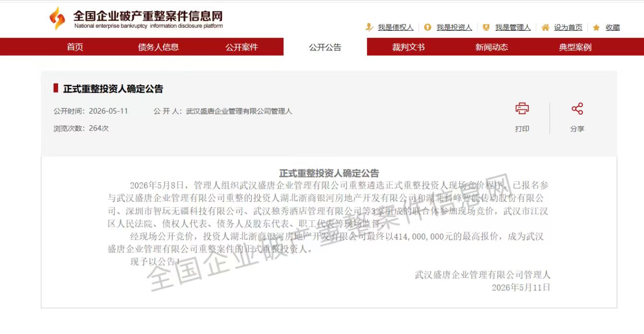Click the red share icon
The width and height of the screenshot is (644, 334).
pos(577,108)
